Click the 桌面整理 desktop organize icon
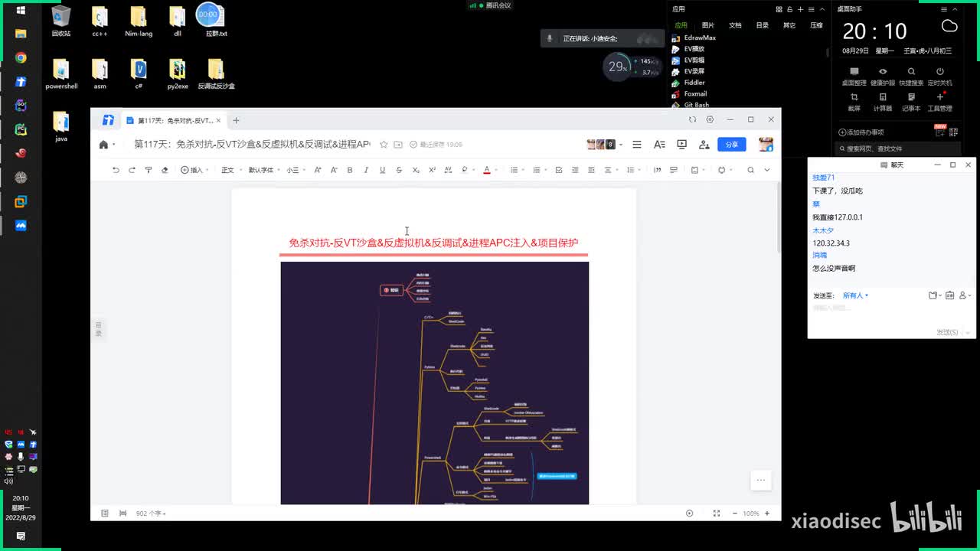This screenshot has height=551, width=980. (x=854, y=77)
